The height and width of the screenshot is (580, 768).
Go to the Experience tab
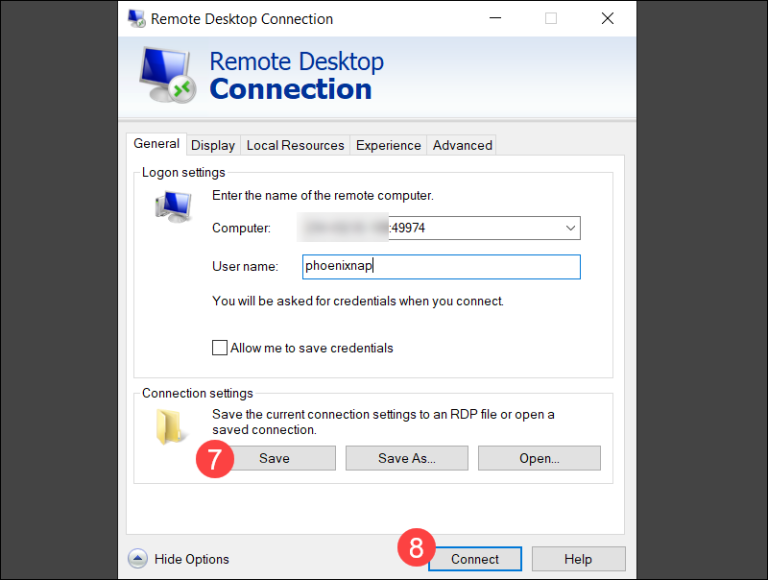pyautogui.click(x=388, y=145)
